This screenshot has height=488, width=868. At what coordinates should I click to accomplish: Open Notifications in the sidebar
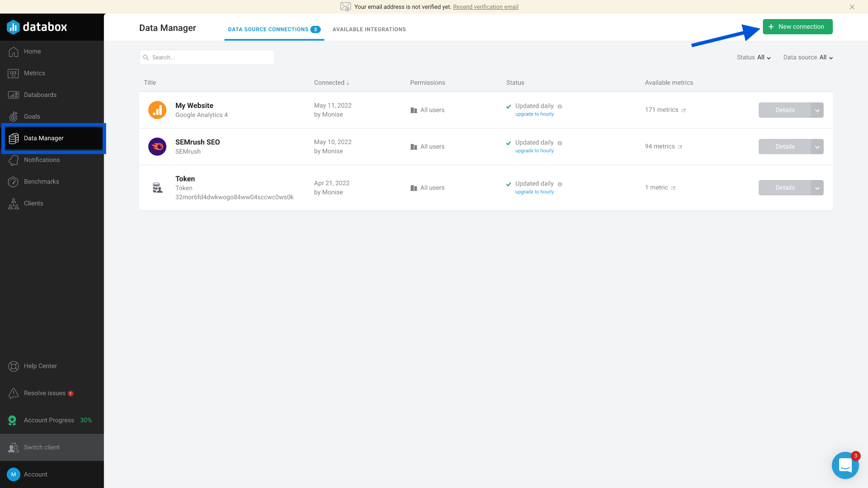pos(41,160)
